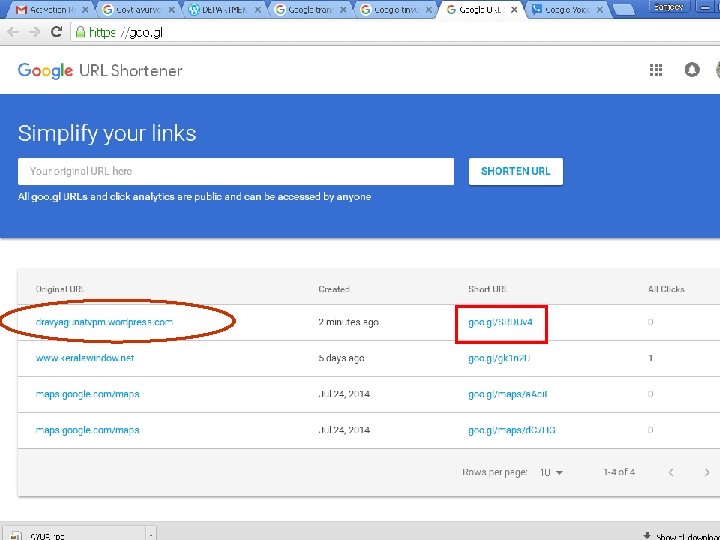Go to previous page of results

click(x=671, y=472)
